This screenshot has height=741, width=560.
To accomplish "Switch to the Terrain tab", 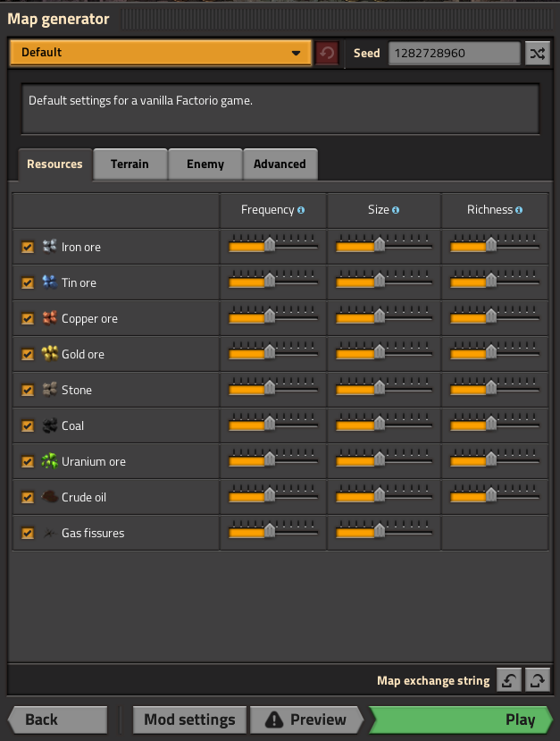I will [x=130, y=164].
